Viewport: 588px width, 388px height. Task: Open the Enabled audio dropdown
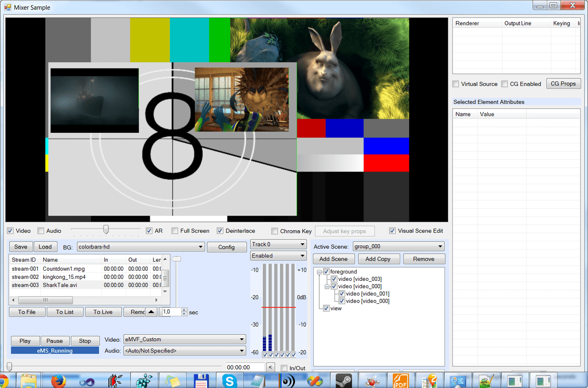point(278,256)
